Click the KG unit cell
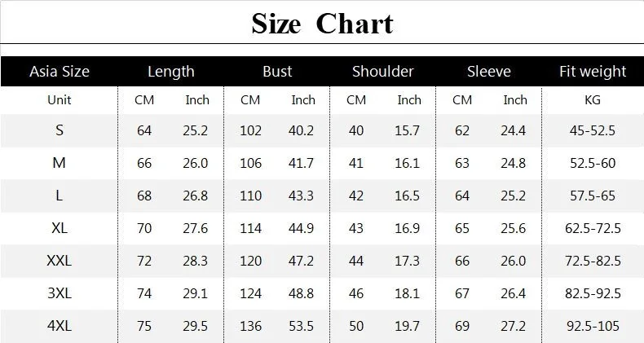This screenshot has height=343, width=644. pyautogui.click(x=593, y=100)
